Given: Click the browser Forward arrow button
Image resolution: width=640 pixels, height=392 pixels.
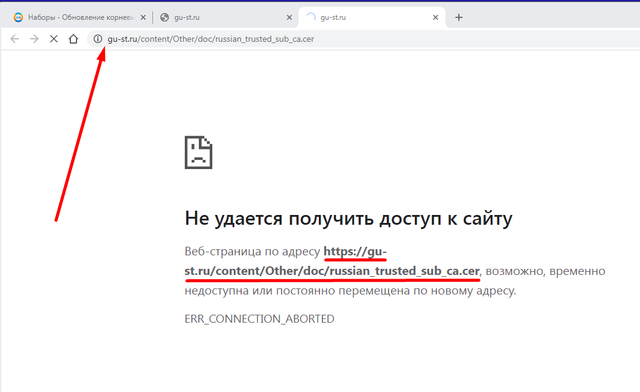Looking at the screenshot, I should [34, 39].
